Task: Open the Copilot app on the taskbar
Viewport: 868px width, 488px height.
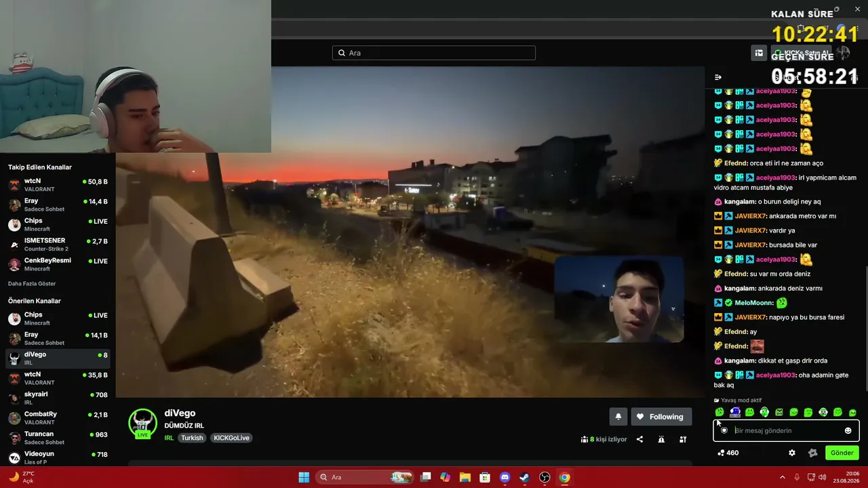Action: click(445, 477)
